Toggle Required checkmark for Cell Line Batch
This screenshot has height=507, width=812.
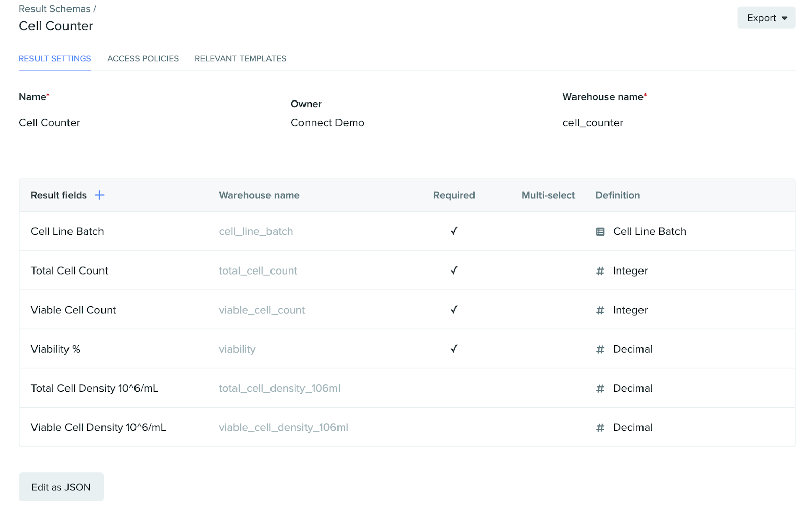pyautogui.click(x=454, y=231)
